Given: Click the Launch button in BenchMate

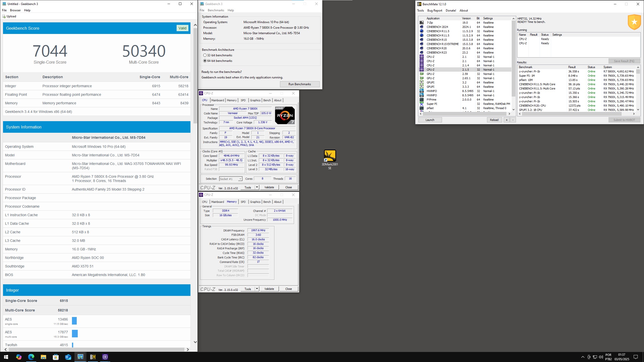Looking at the screenshot, I should click(x=430, y=120).
